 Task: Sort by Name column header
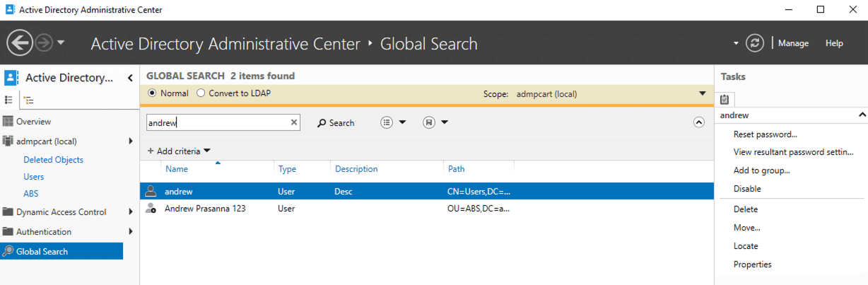tap(177, 169)
